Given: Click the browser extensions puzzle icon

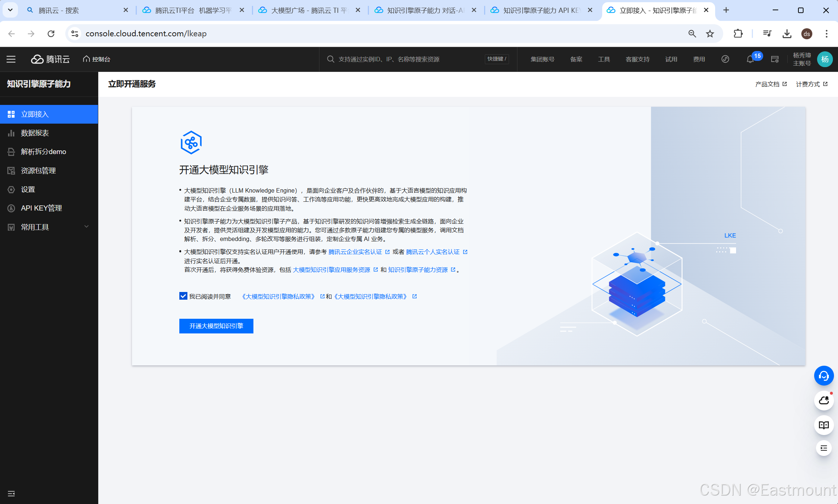Looking at the screenshot, I should (738, 34).
